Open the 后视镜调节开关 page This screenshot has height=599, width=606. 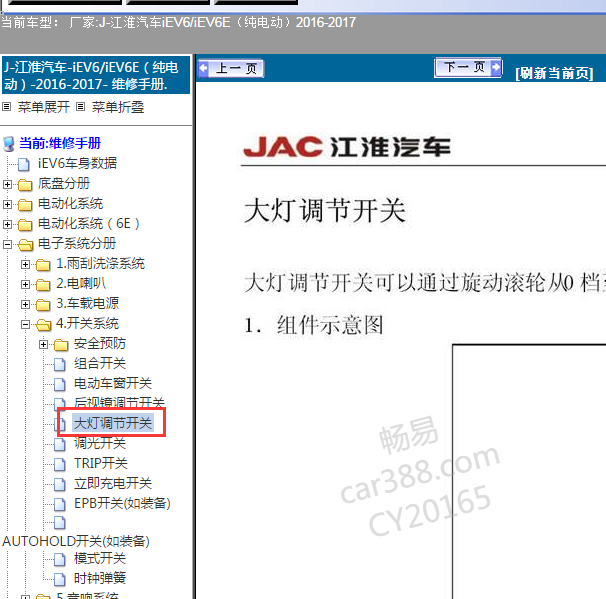pyautogui.click(x=119, y=403)
